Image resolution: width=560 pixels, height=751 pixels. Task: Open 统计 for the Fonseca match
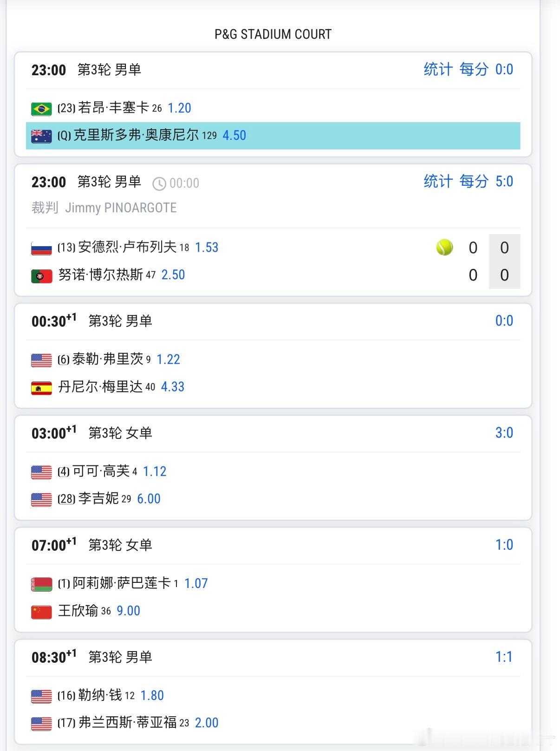tap(438, 69)
